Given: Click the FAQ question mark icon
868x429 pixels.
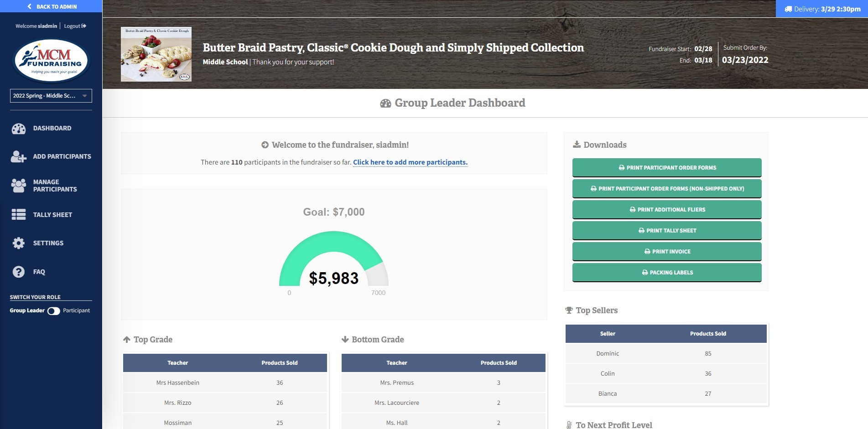Looking at the screenshot, I should point(19,272).
